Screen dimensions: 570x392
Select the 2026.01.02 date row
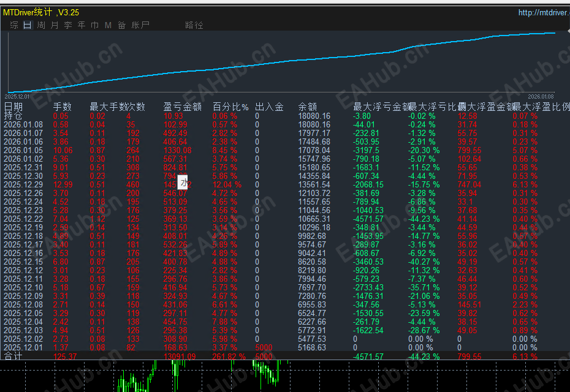23,159
